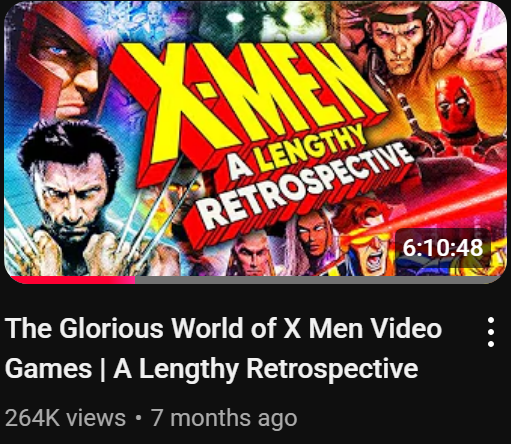Screen dimensions: 511x444
Task: Click the gray unwatched progress bar portion
Action: (318, 280)
